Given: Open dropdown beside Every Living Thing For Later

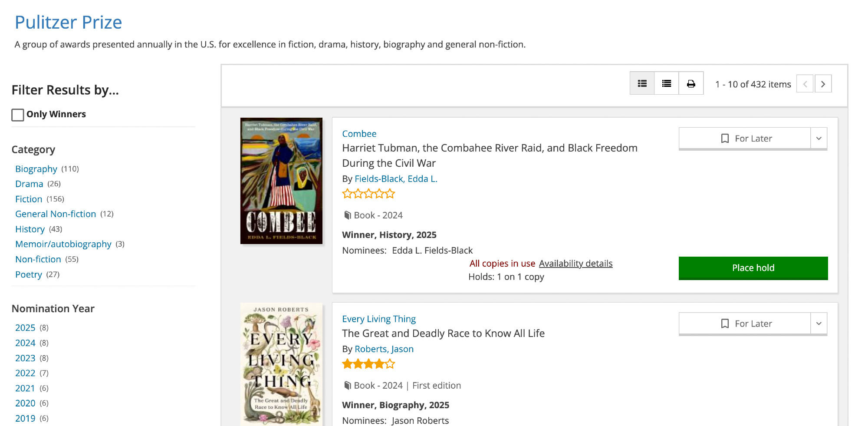Looking at the screenshot, I should point(819,324).
